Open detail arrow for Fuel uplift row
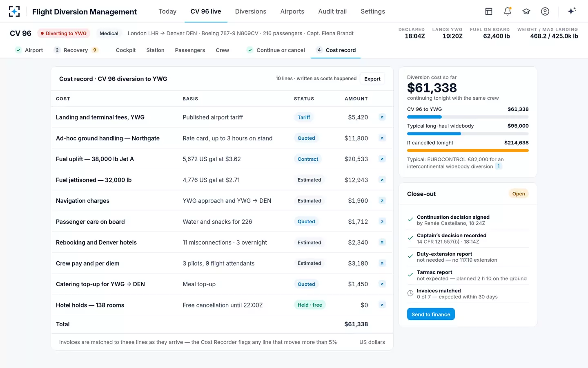The height and width of the screenshot is (368, 588). (x=382, y=159)
